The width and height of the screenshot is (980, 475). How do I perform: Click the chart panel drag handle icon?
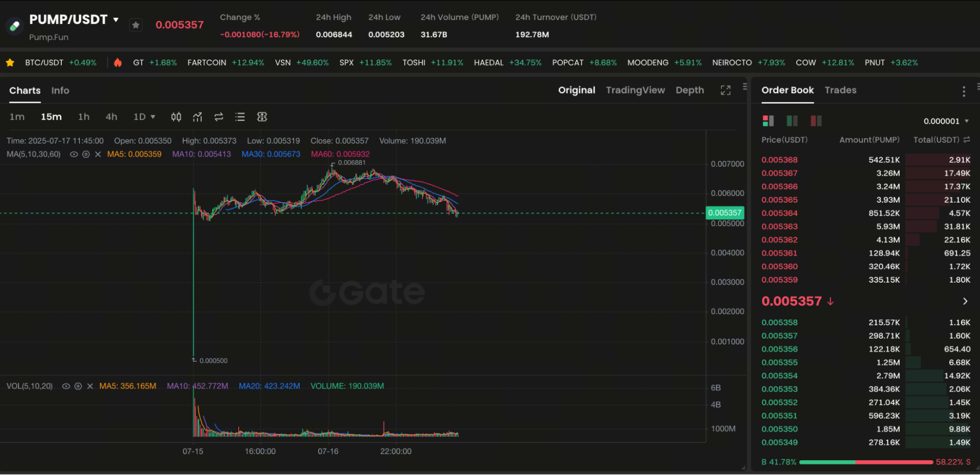[x=745, y=86]
